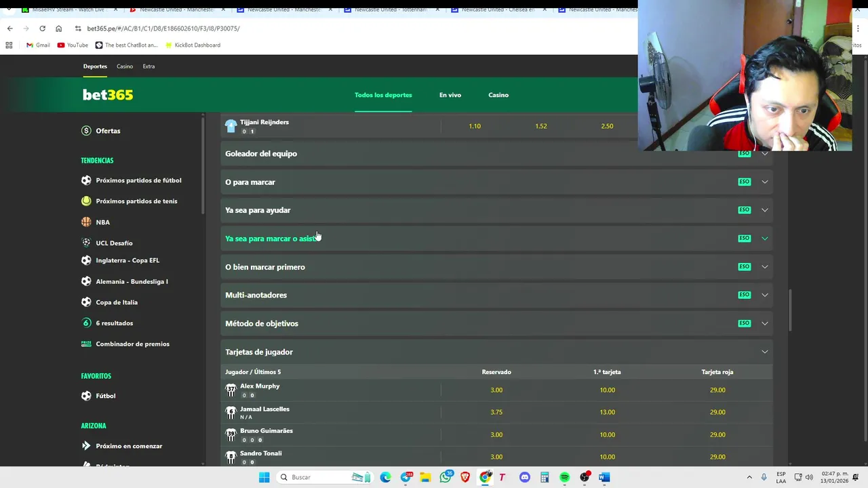Expand the Ya sea para ayudar market
This screenshot has width=868, height=488.
coord(496,210)
